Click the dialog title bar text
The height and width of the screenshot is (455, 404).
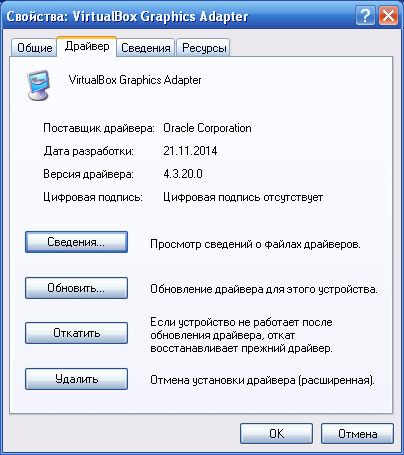click(x=127, y=16)
